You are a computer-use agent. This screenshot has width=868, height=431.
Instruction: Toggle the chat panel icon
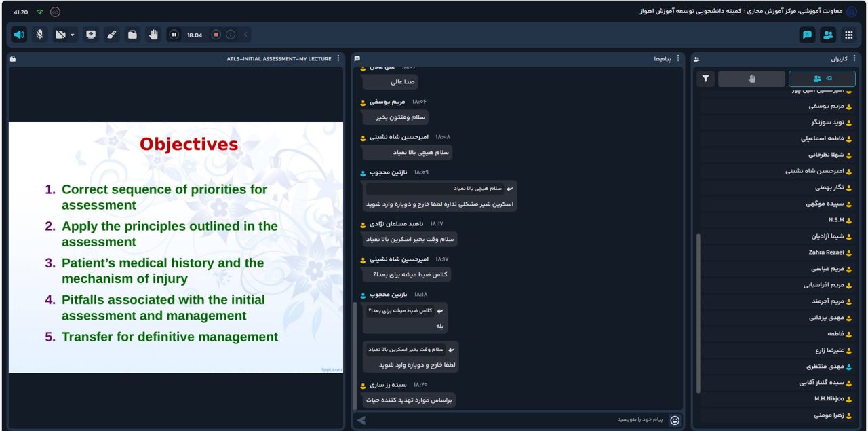click(807, 35)
